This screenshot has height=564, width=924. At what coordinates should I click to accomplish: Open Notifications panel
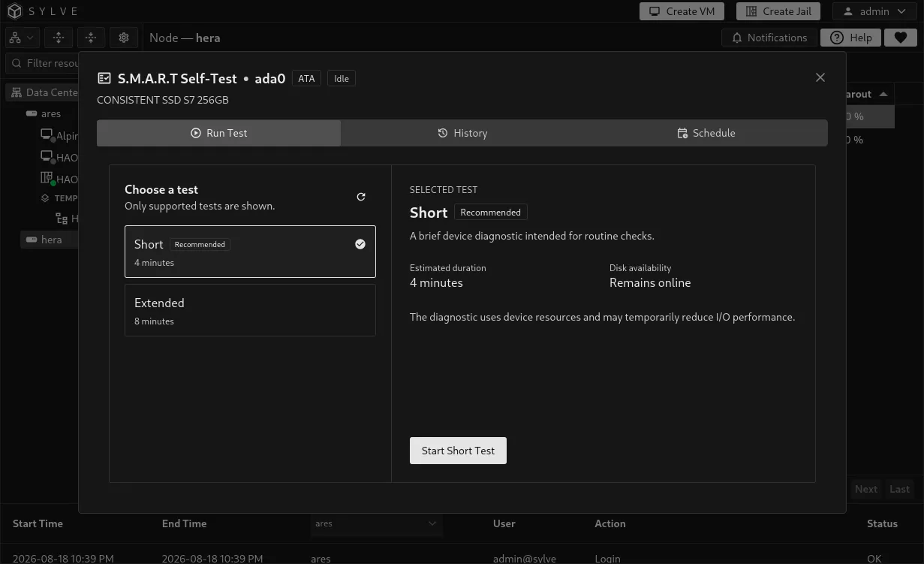pyautogui.click(x=769, y=38)
